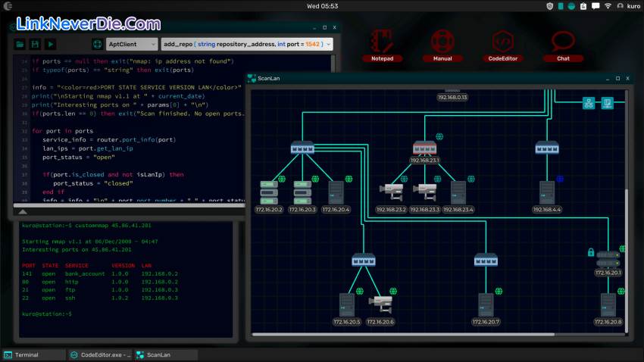
Task: Click the clock showing Wed 05:53
Action: (x=322, y=6)
